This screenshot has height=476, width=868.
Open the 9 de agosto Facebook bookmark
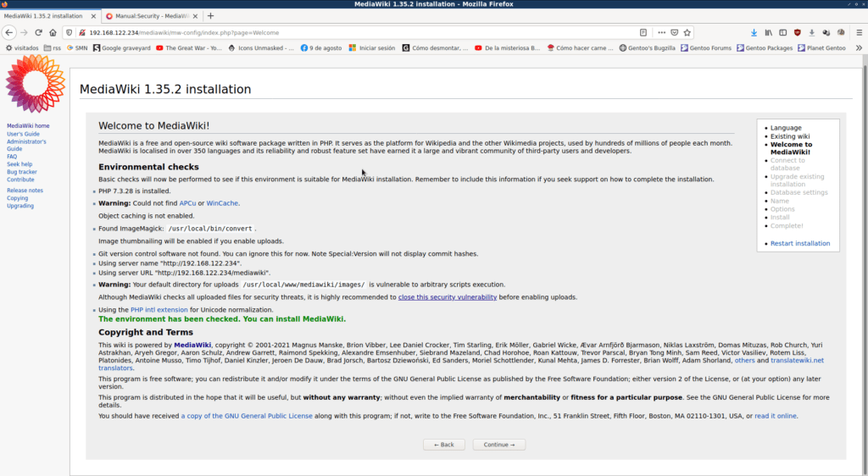coord(321,48)
